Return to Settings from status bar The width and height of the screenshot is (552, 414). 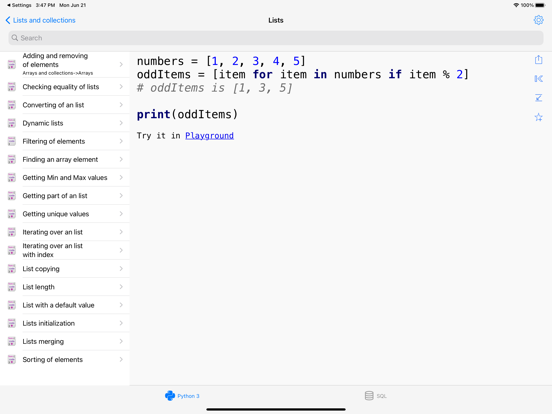pos(19,5)
